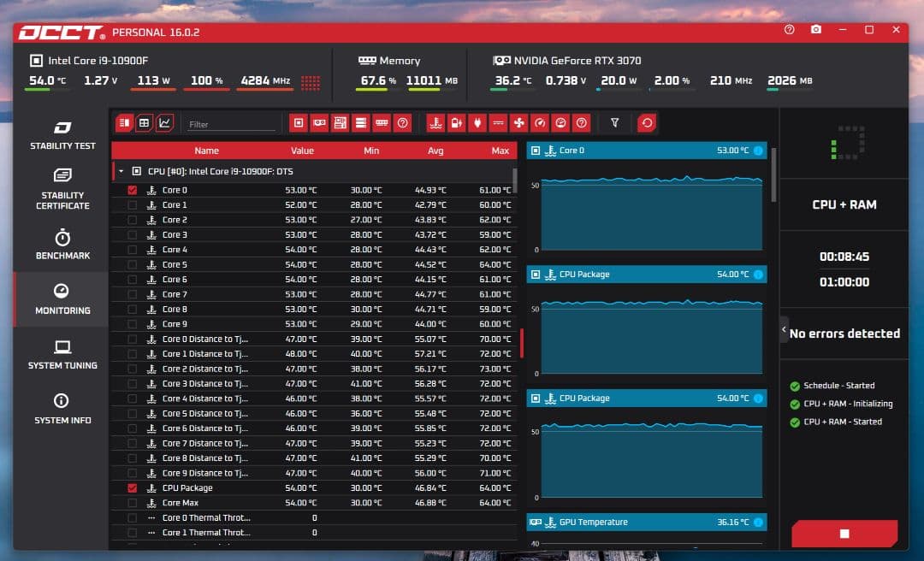Sort the table by the Max column header
This screenshot has width=924, height=561.
(500, 151)
